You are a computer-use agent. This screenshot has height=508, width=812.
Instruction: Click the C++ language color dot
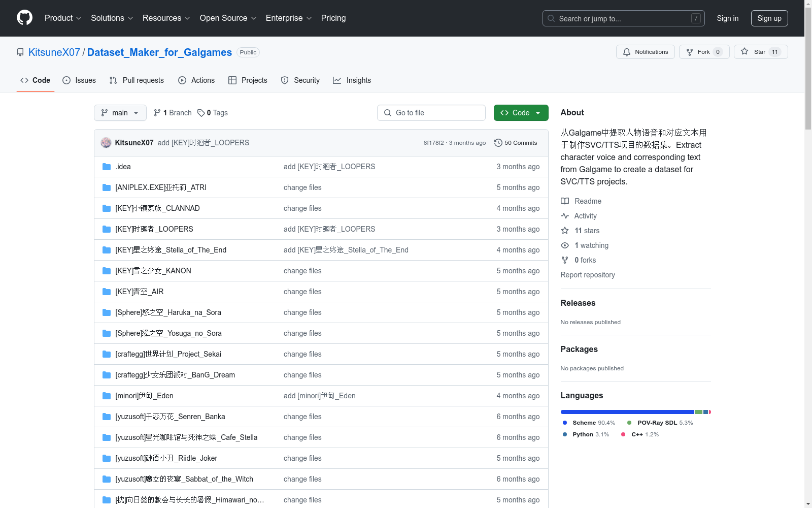point(623,434)
